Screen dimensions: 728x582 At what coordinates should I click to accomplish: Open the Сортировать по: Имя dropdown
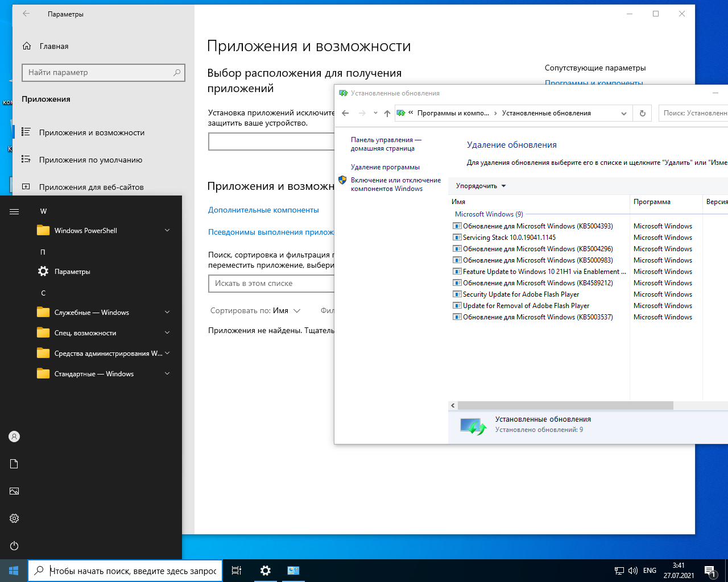click(255, 311)
